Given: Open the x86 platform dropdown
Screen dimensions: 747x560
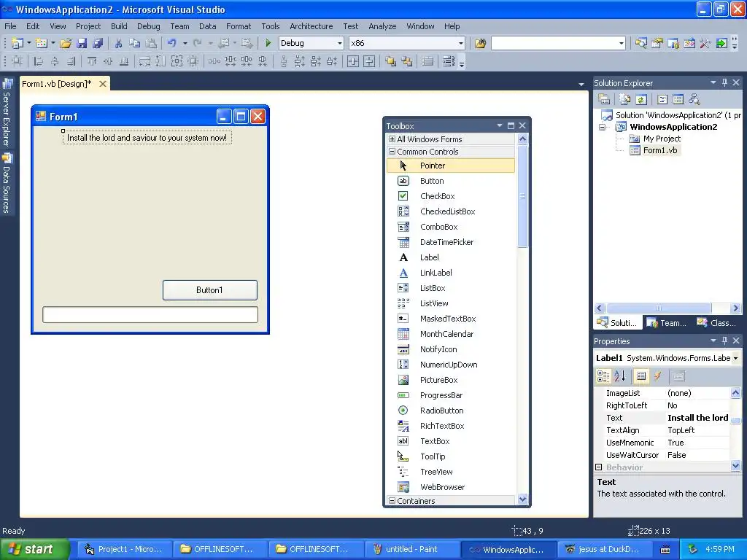Looking at the screenshot, I should click(460, 43).
